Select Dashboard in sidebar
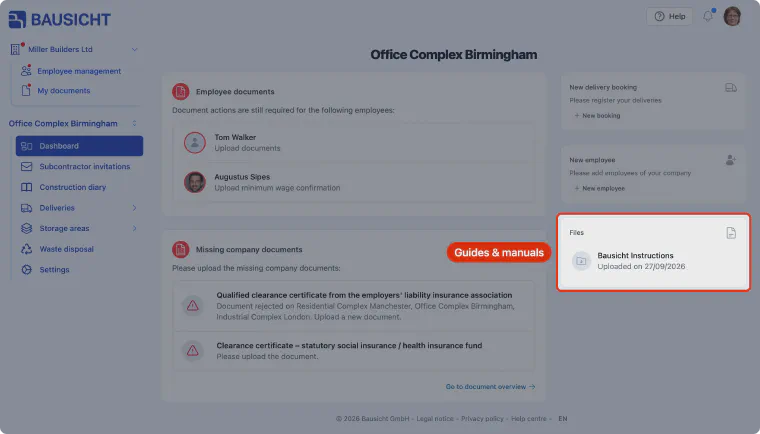Screen dimensions: 760x434 click(79, 146)
